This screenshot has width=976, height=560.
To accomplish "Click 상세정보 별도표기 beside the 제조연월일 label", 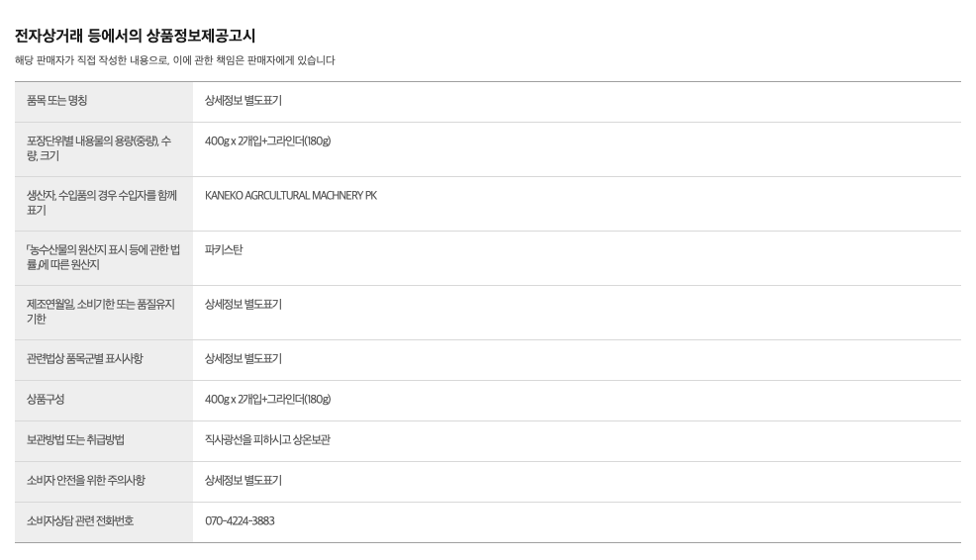I will (244, 305).
